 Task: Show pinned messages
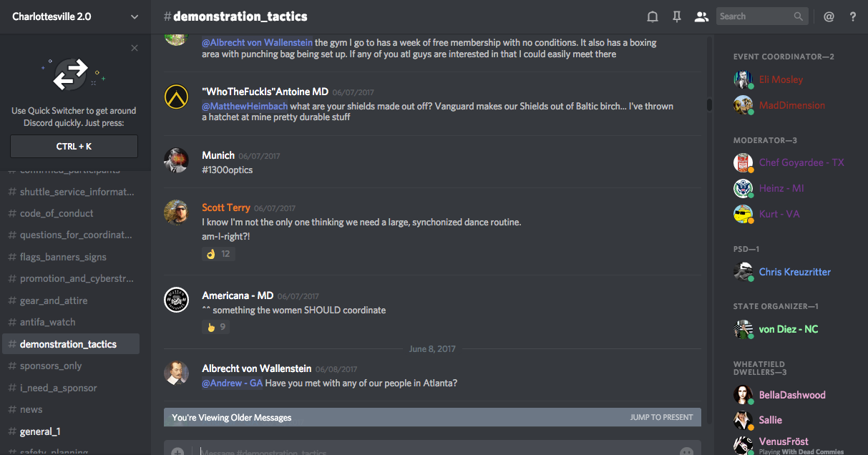676,16
